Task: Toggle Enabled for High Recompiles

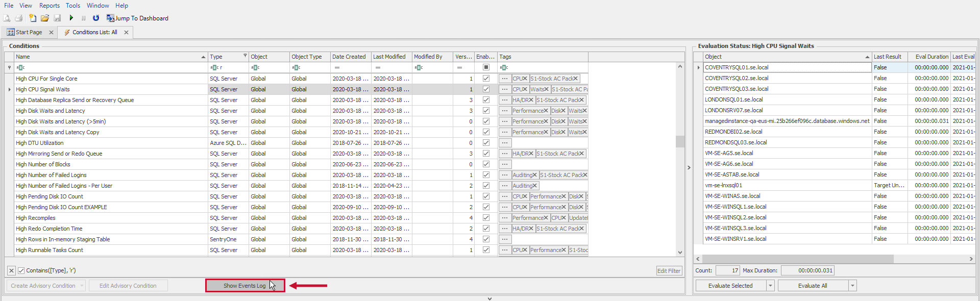Action: (x=486, y=218)
